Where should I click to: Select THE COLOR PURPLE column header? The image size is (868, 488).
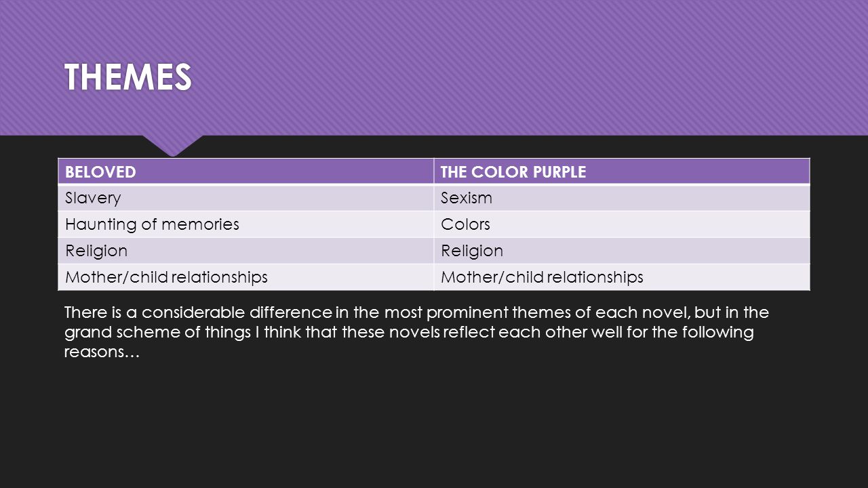622,171
